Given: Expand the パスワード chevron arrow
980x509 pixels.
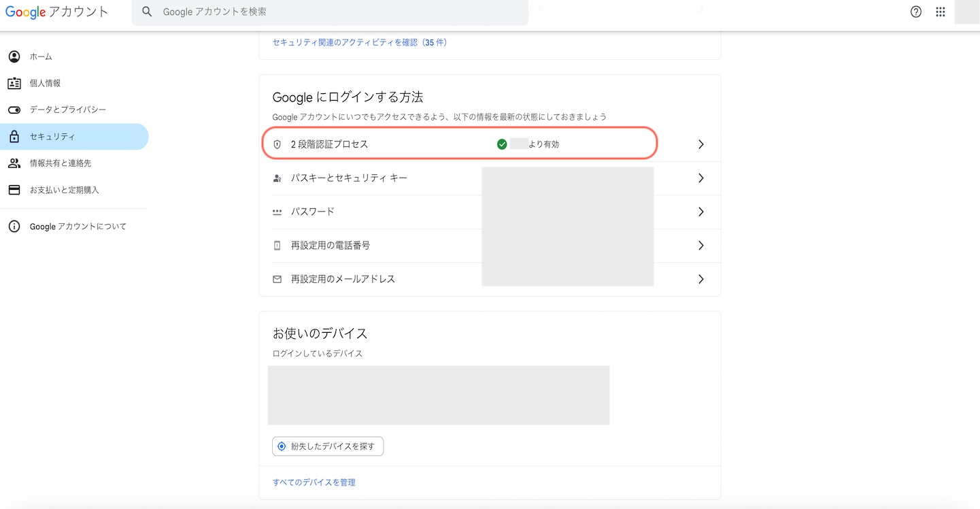Looking at the screenshot, I should pyautogui.click(x=701, y=212).
